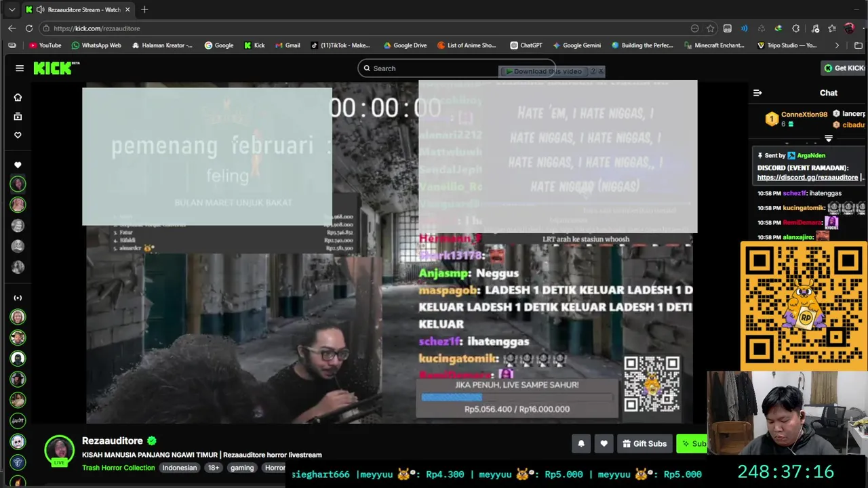The height and width of the screenshot is (488, 868).
Task: Click the Rezaauditore channel name
Action: [113, 441]
